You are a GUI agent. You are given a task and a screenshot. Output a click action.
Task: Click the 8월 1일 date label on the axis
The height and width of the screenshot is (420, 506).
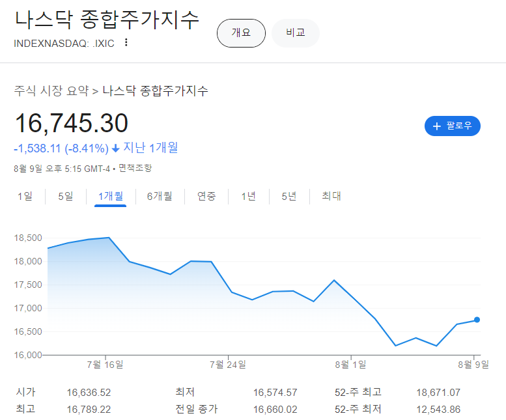(x=350, y=365)
